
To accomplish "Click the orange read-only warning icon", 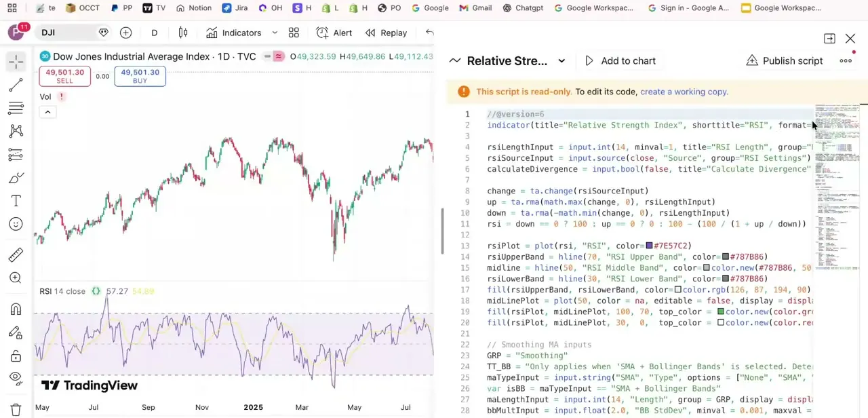I will (464, 92).
